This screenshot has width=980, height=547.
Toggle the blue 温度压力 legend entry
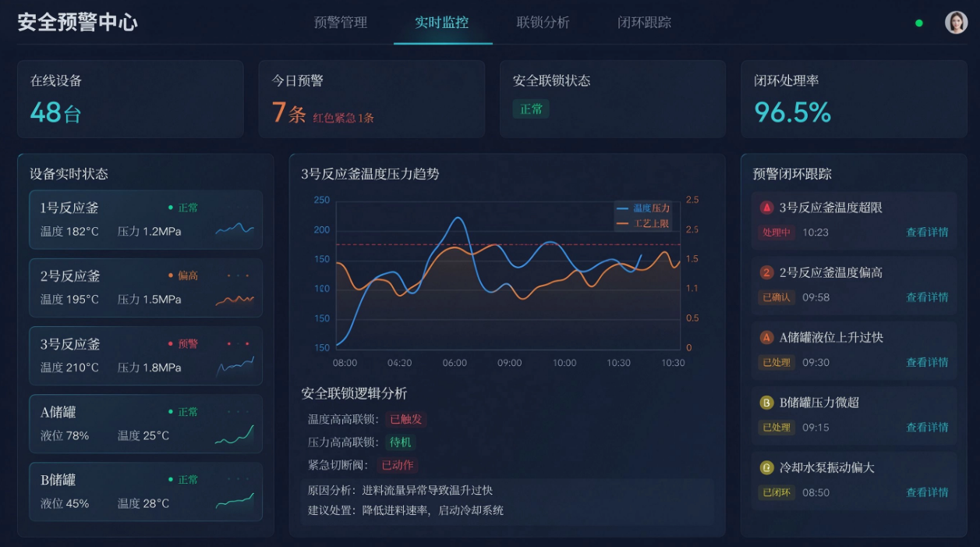point(643,208)
